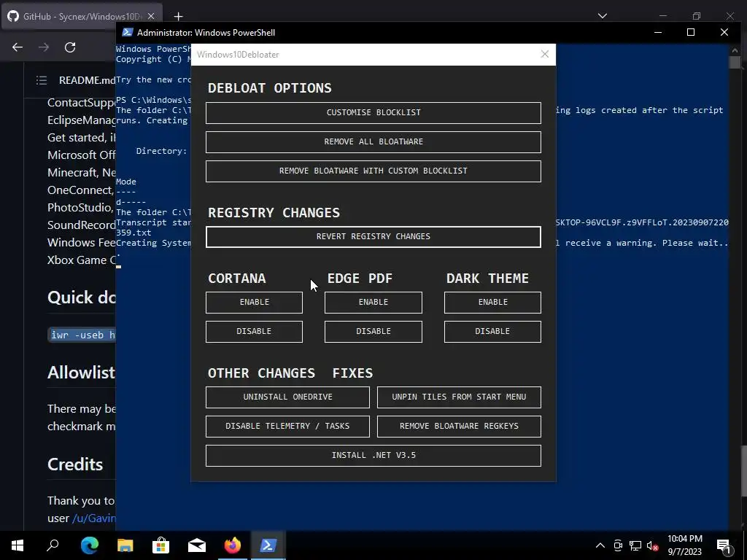The width and height of the screenshot is (747, 560).
Task: Switch to Firefox in taskbar
Action: click(233, 545)
